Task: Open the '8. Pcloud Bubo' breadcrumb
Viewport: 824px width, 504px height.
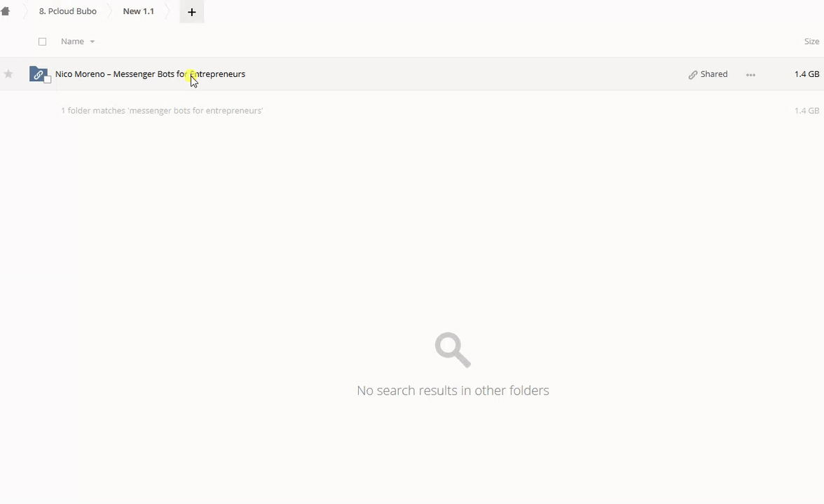Action: tap(68, 11)
